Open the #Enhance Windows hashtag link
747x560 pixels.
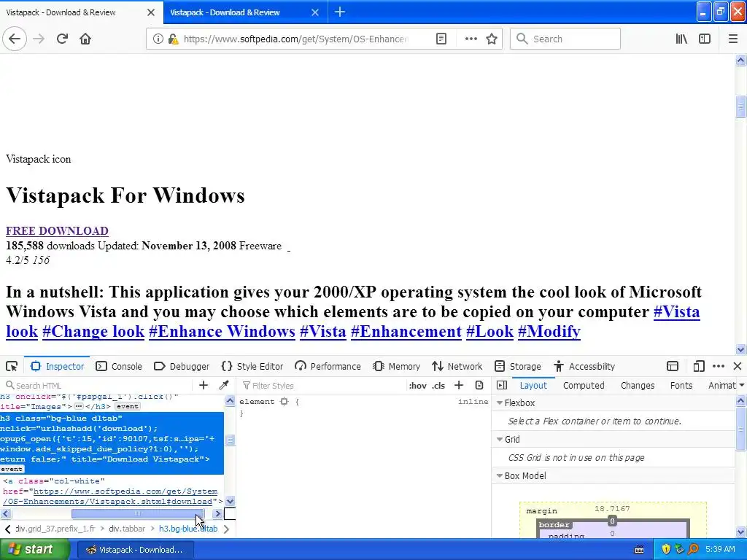pos(222,332)
